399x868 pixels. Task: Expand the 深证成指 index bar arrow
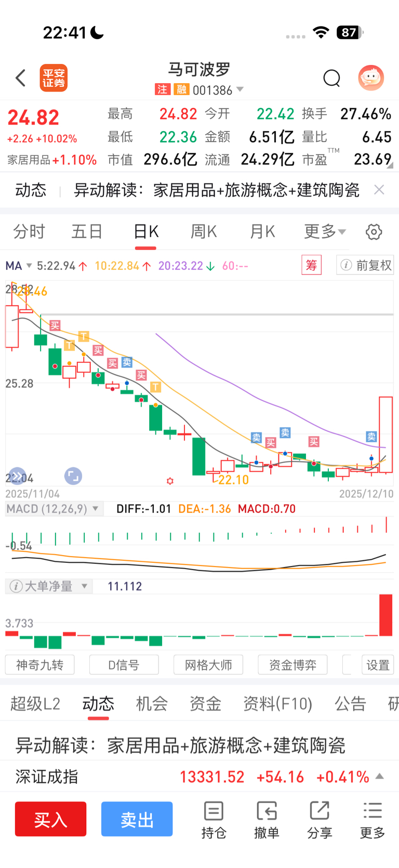pos(380,777)
